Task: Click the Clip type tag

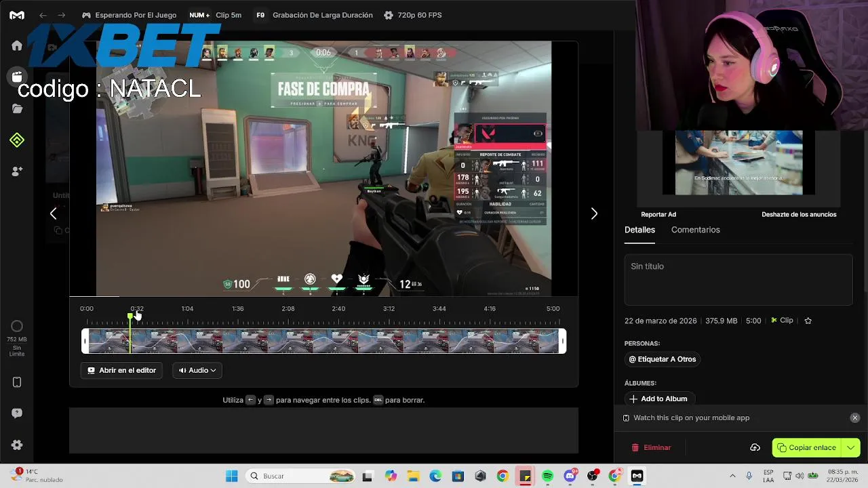Action: 782,321
